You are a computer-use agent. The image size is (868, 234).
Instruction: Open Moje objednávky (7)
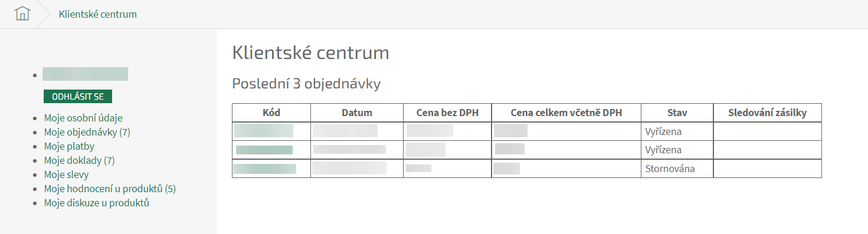(x=87, y=132)
